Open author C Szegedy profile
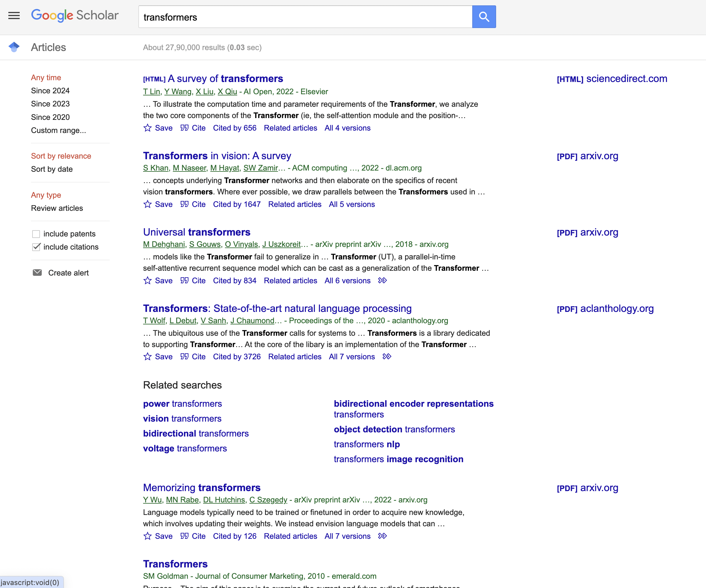 (x=268, y=500)
